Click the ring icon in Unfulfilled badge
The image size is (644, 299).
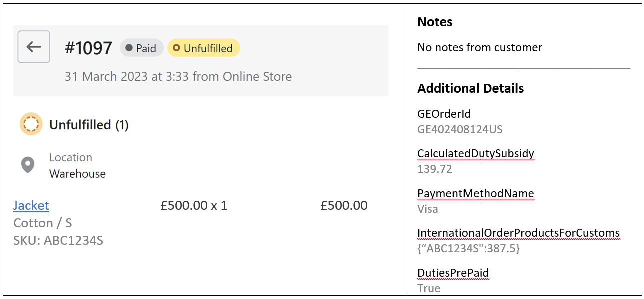(x=176, y=48)
